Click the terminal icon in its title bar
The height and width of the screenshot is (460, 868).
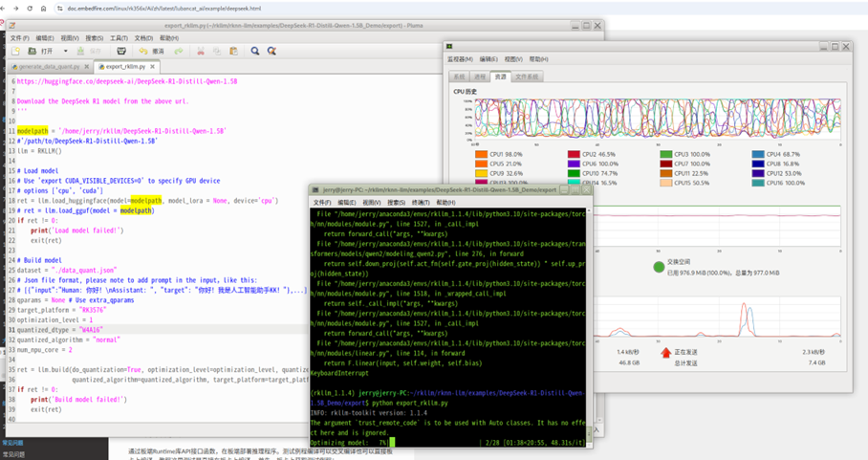(x=315, y=190)
